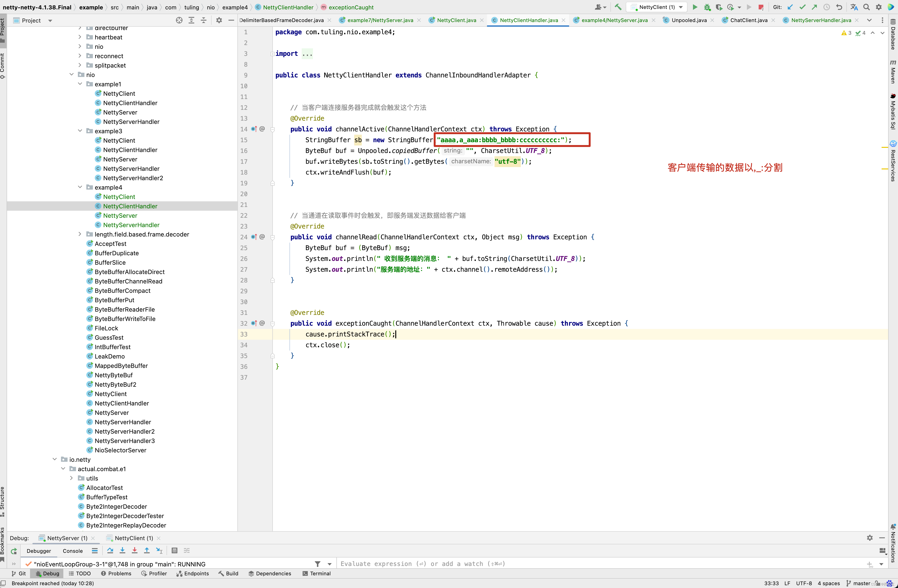This screenshot has width=898, height=588.
Task: Collapse the channelActive method fold marker
Action: (x=272, y=129)
